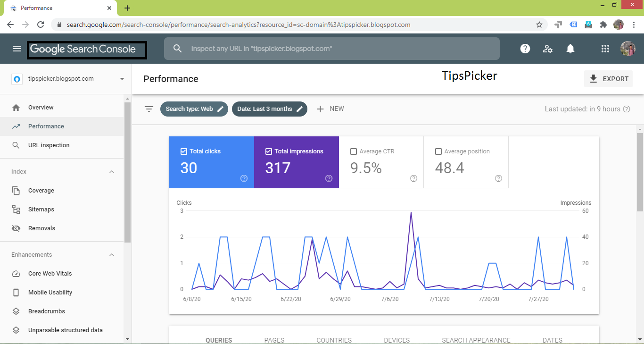Uncheck the Total clicks checkbox

[184, 151]
